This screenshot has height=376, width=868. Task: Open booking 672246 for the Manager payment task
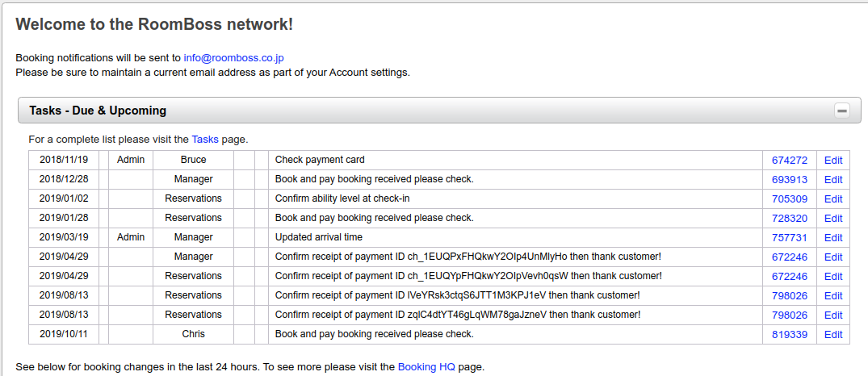[x=790, y=257]
